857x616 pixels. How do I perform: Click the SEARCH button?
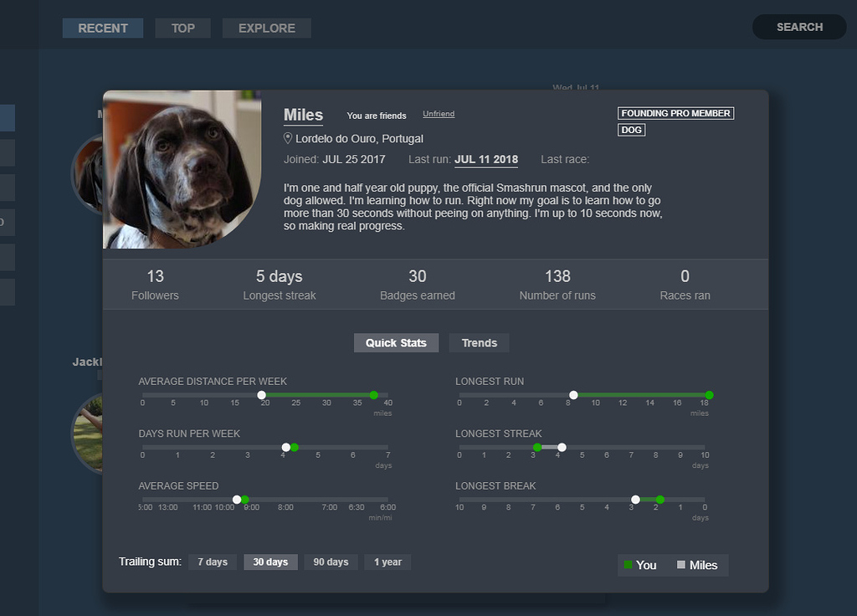point(798,27)
